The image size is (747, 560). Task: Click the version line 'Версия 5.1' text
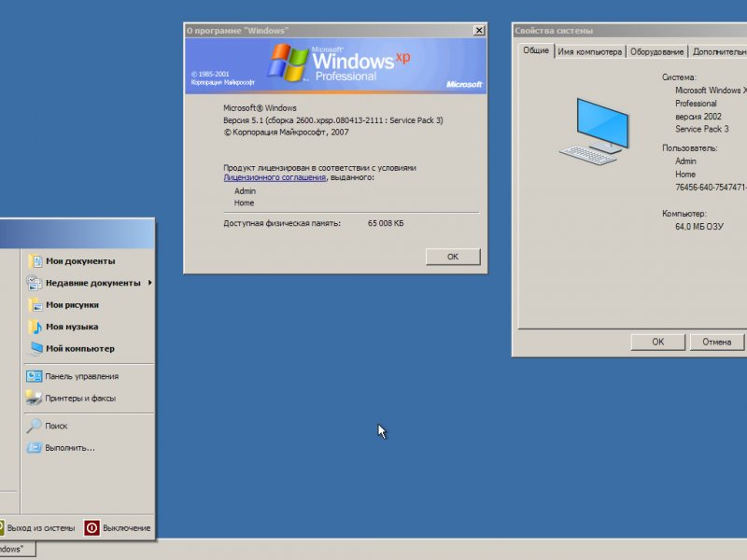(333, 120)
